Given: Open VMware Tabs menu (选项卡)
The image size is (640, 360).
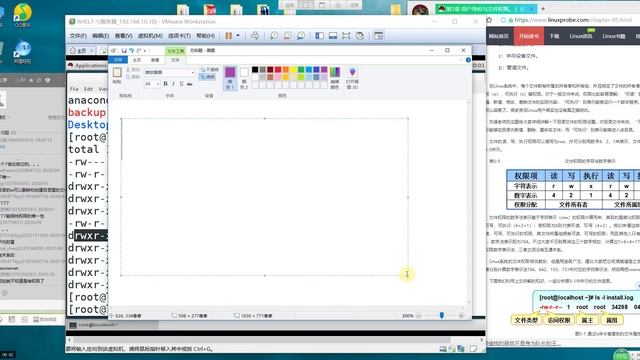Looking at the screenshot, I should pyautogui.click(x=179, y=36).
